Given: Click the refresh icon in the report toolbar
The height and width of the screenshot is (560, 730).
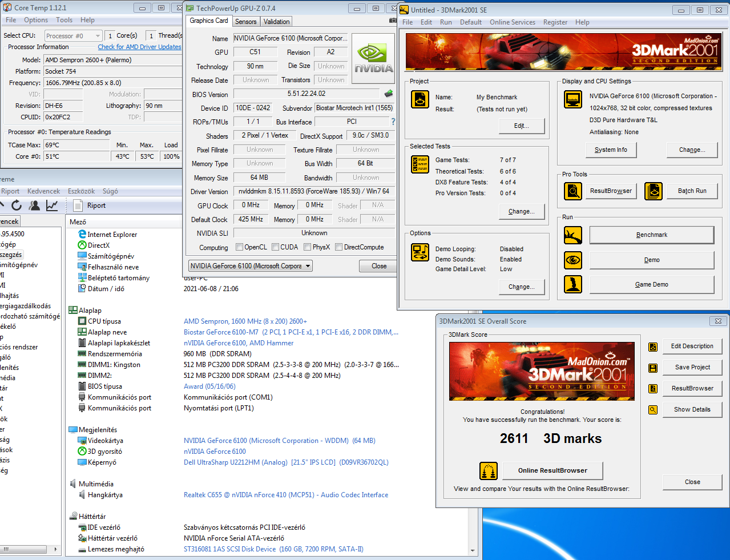Looking at the screenshot, I should coord(17,206).
